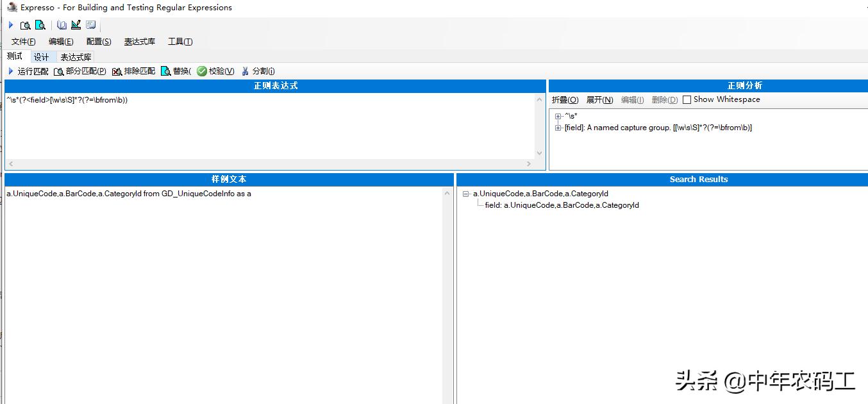
Task: Open the expression library book icon
Action: 62,25
